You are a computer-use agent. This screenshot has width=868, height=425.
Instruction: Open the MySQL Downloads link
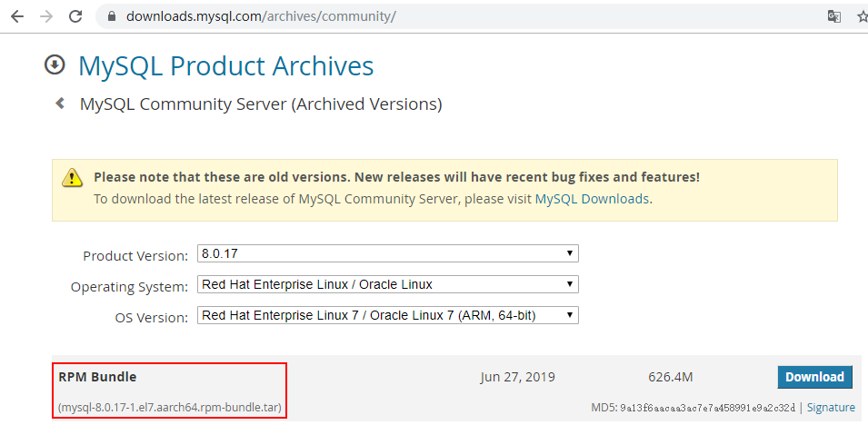pos(592,199)
